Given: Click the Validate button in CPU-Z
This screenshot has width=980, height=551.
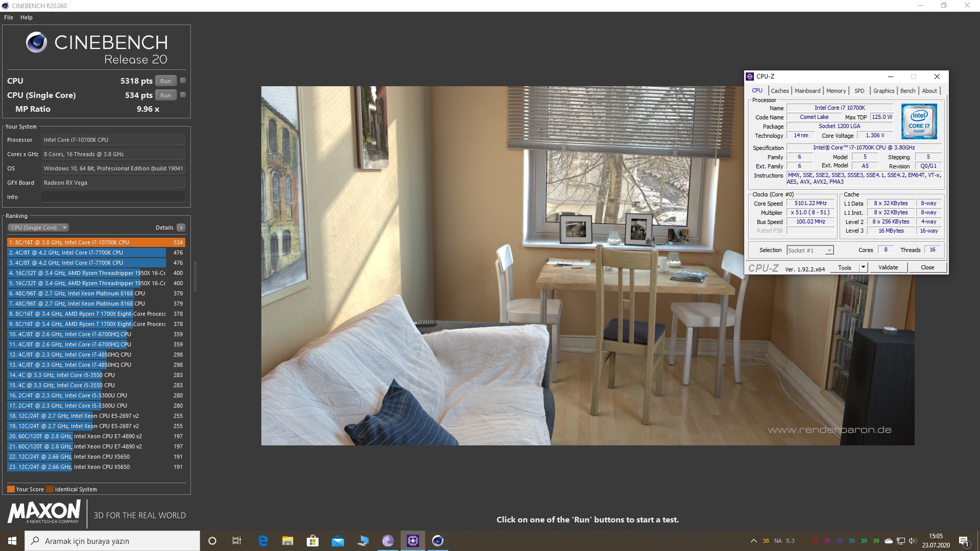Looking at the screenshot, I should point(888,267).
